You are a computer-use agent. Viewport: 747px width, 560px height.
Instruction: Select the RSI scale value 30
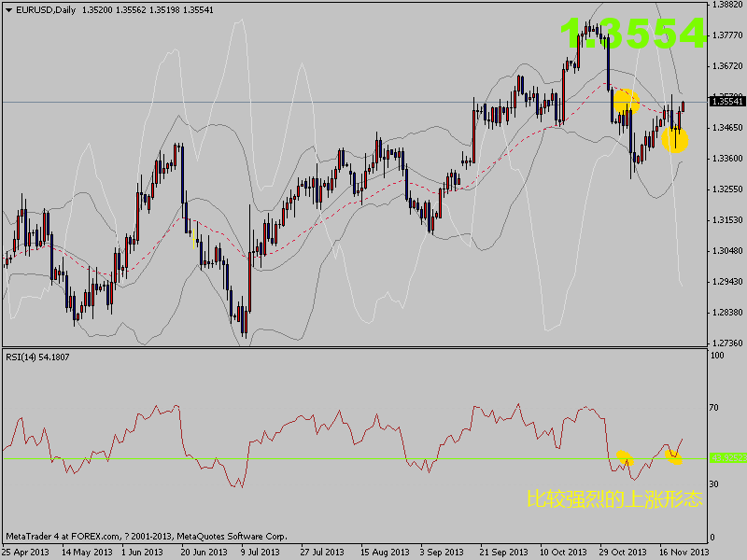[x=713, y=483]
